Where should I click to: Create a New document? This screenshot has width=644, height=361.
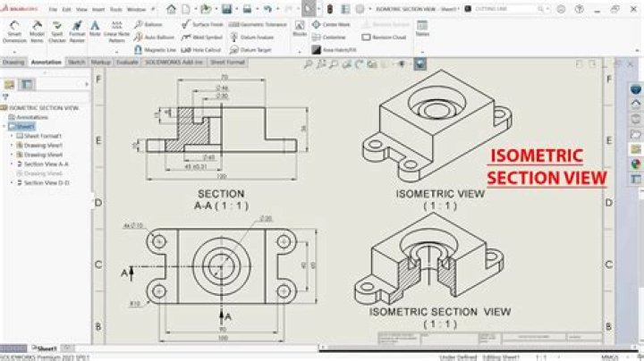[186, 9]
